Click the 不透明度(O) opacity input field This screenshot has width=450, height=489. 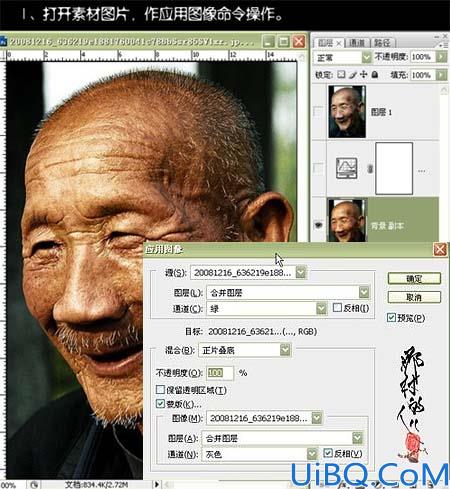(x=220, y=372)
